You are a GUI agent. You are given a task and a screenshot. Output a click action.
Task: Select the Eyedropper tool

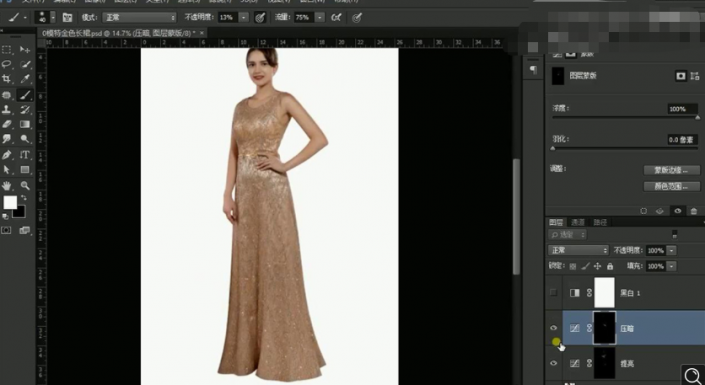tap(25, 79)
